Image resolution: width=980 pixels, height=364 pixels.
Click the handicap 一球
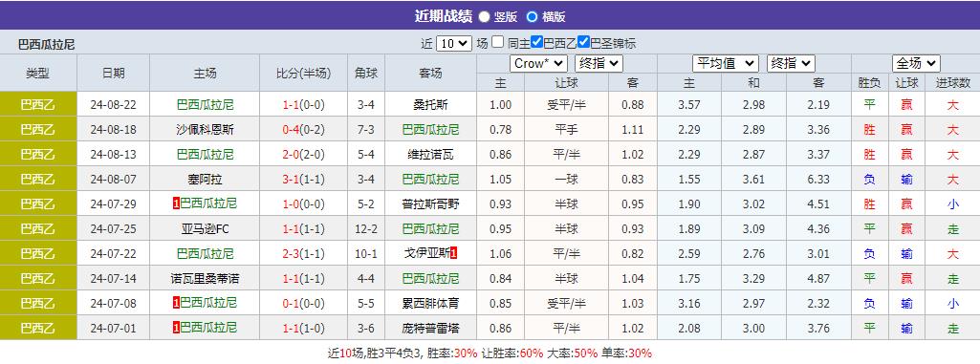click(566, 180)
